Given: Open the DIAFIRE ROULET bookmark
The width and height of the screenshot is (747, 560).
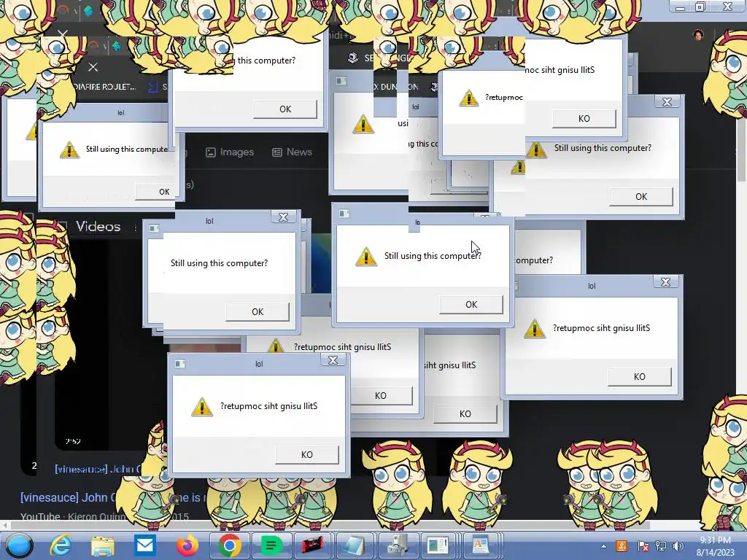Looking at the screenshot, I should click(x=105, y=87).
